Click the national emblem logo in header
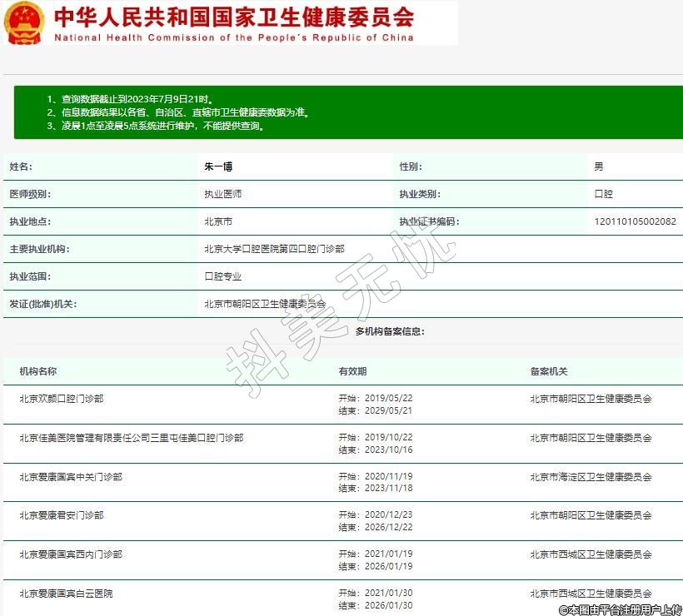Screen dimensions: 683x616 [25, 22]
